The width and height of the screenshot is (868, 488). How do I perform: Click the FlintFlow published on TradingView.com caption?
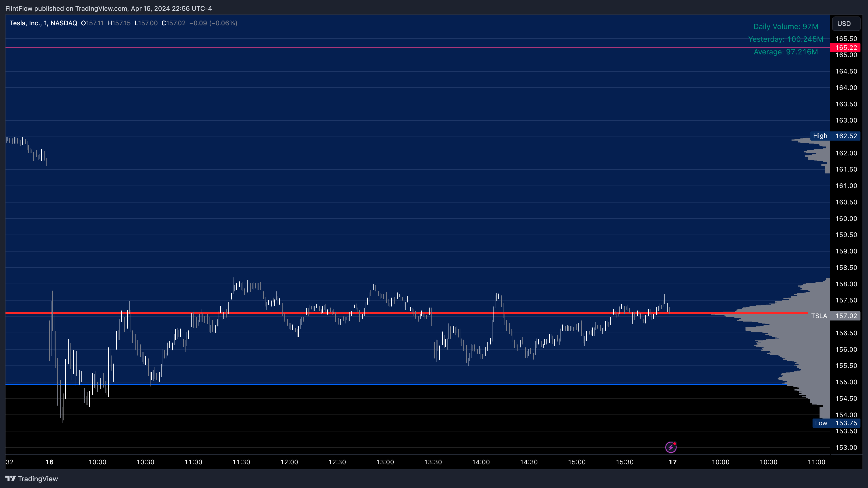tap(108, 8)
